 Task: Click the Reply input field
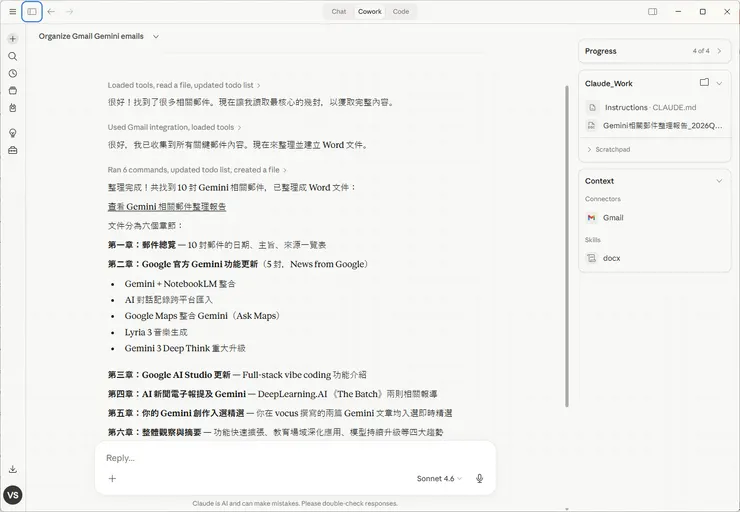click(295, 458)
